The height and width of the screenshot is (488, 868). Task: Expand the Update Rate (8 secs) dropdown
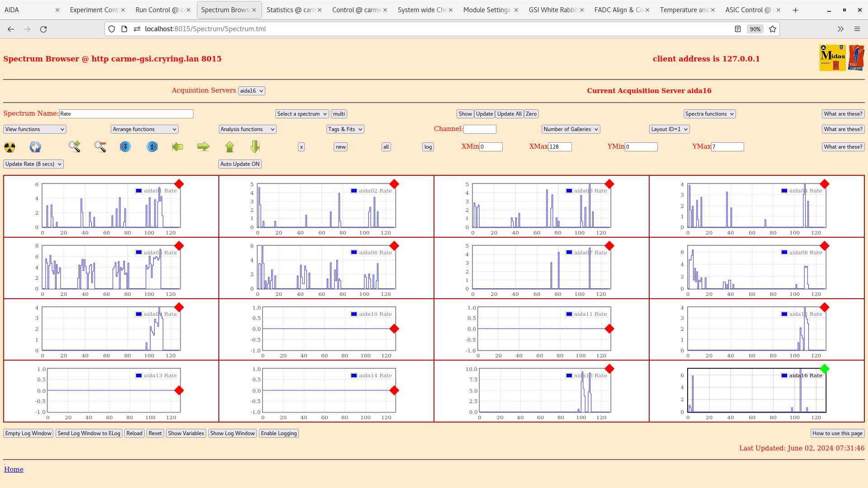33,164
